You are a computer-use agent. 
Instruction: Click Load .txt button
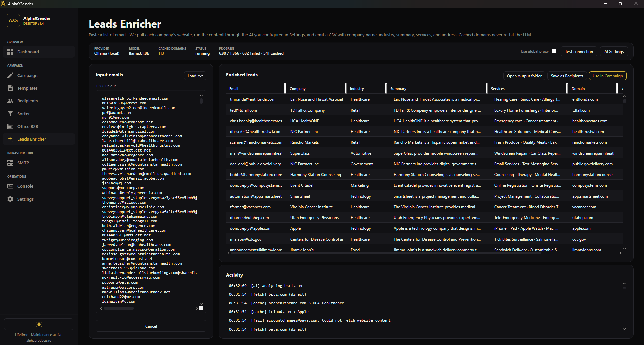tap(195, 76)
